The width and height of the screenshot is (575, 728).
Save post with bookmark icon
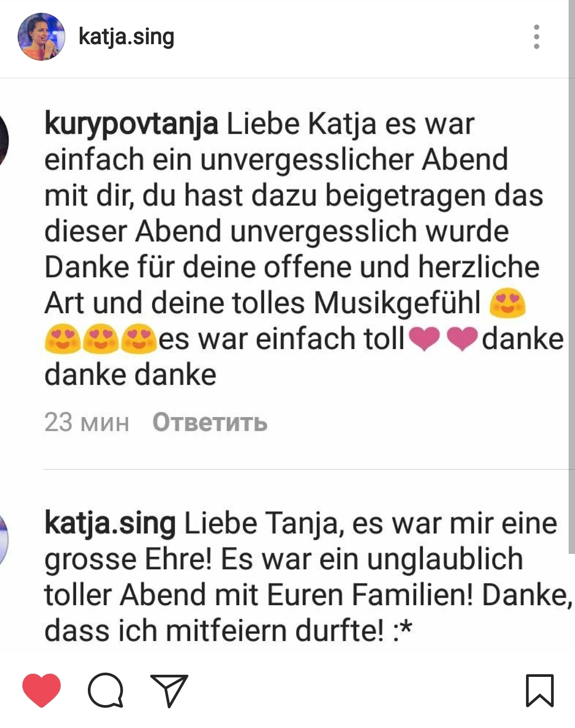click(540, 691)
